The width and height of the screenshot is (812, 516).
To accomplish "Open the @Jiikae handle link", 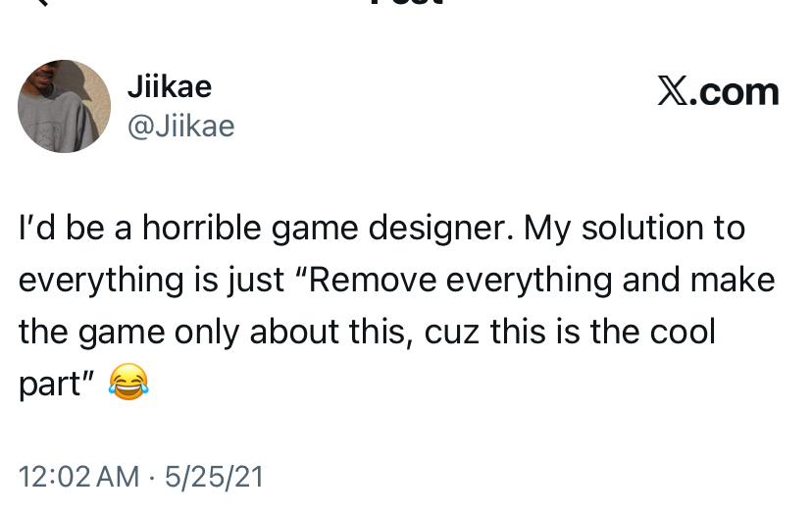I will coord(180,126).
